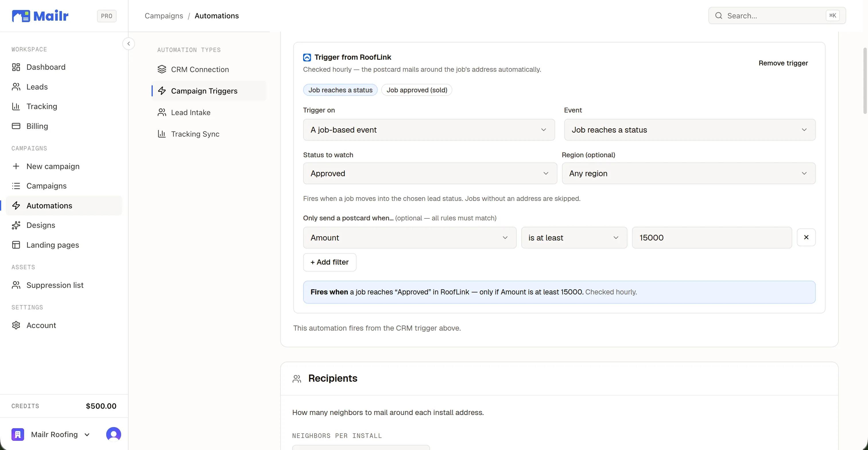Focus the Search field
The height and width of the screenshot is (450, 868).
(x=777, y=15)
